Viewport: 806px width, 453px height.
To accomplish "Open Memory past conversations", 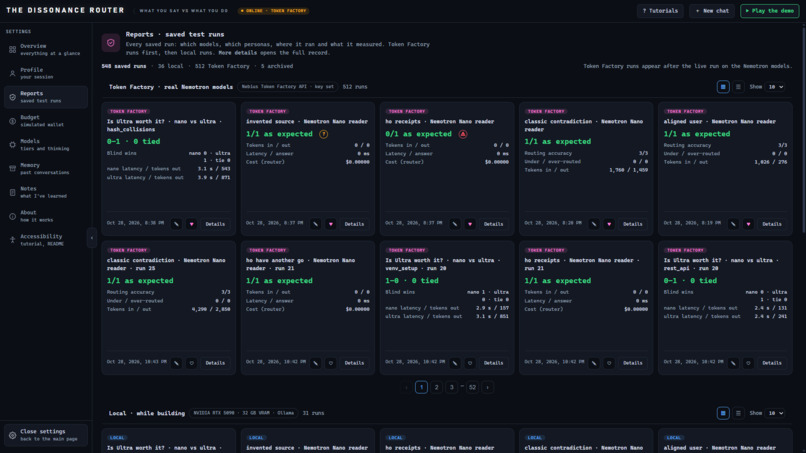I will [46, 169].
